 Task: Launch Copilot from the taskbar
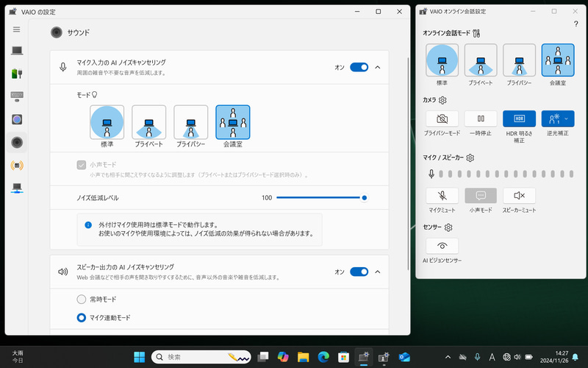283,357
